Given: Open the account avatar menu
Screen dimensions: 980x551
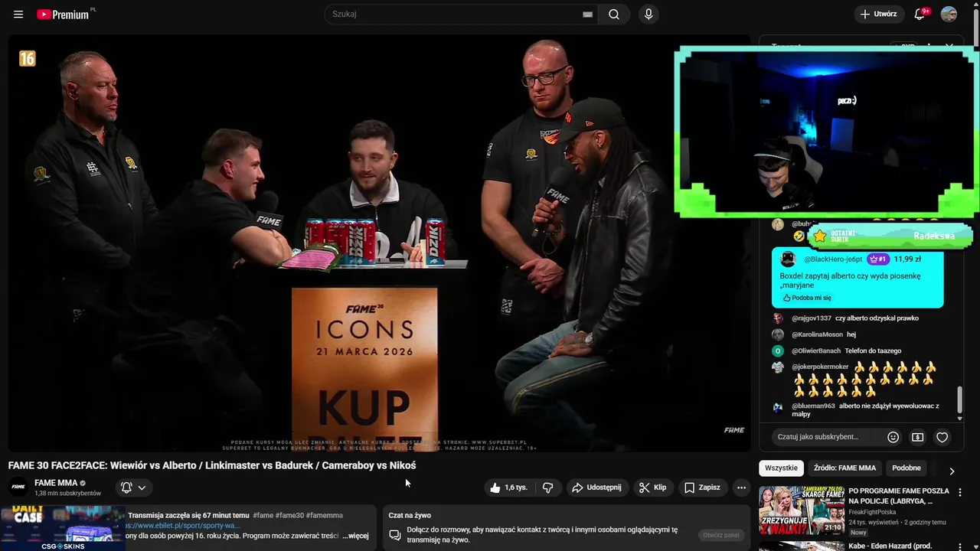Looking at the screenshot, I should [x=949, y=14].
